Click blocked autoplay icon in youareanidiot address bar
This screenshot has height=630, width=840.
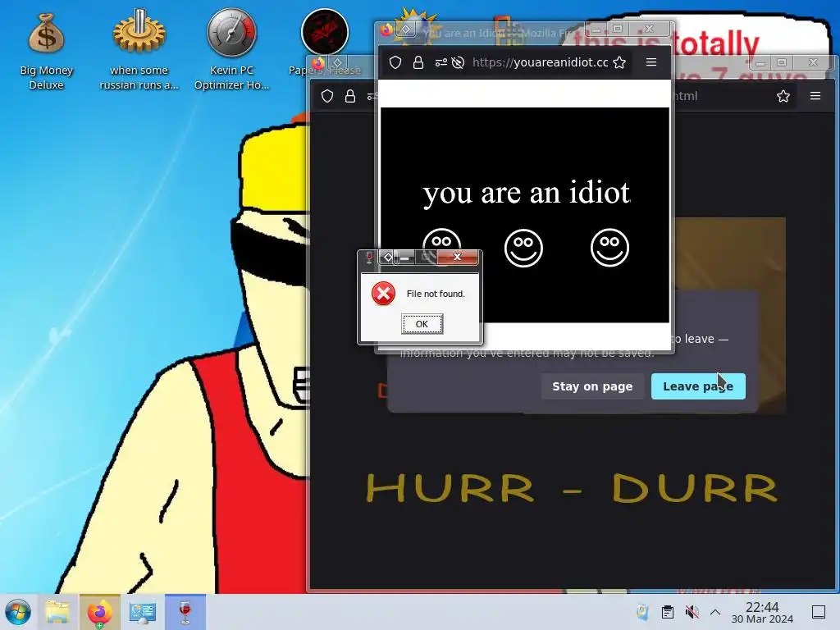[x=458, y=62]
